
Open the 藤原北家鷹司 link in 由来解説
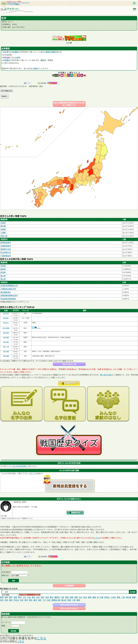click(x=51, y=52)
